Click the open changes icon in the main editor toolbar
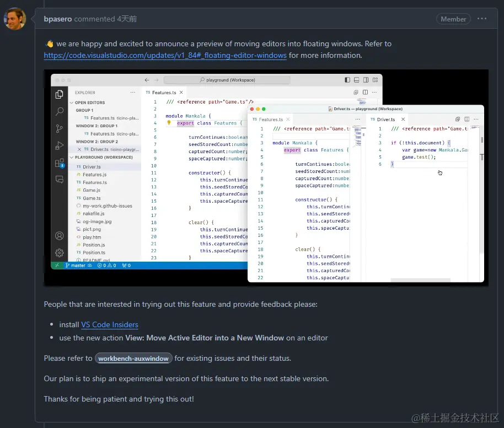Viewport: 504px width, 428px height. click(356, 92)
